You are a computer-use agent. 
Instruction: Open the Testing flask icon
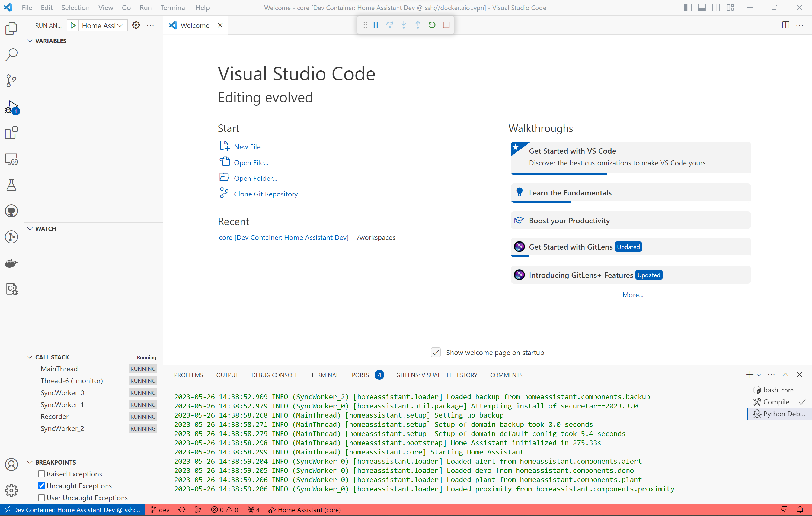11,185
